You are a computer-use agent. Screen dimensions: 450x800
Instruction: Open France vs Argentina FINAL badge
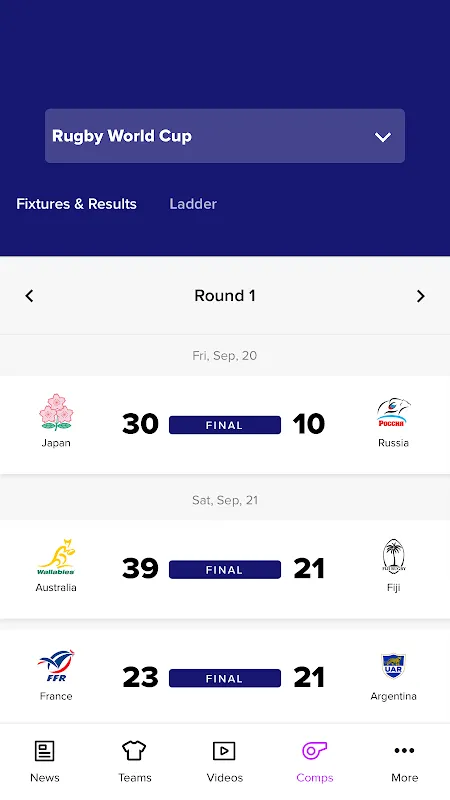click(x=224, y=679)
